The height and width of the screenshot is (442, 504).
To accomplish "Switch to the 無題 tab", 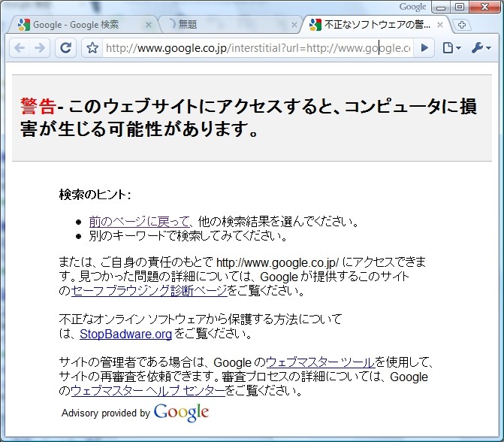I will (x=231, y=25).
